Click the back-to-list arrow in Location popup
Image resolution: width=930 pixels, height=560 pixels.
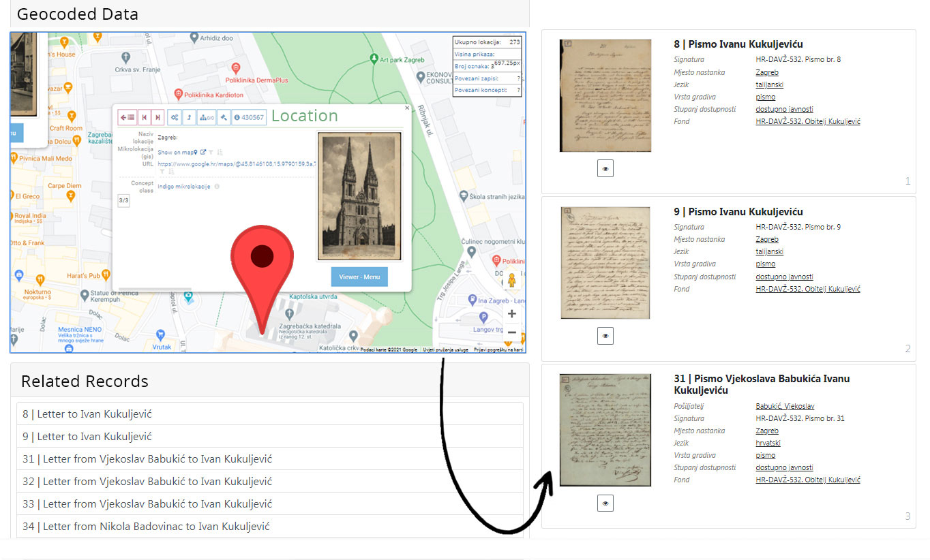tap(127, 117)
